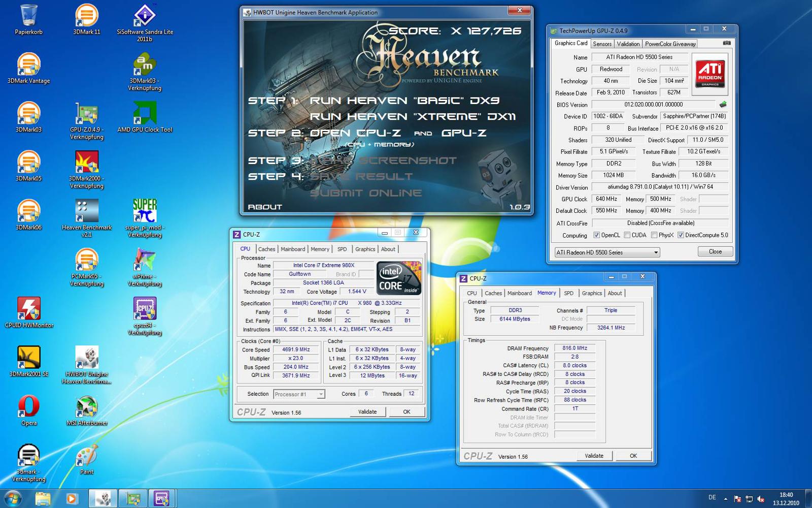Click Intel Core i7 logo in CPU-Z

tap(399, 278)
